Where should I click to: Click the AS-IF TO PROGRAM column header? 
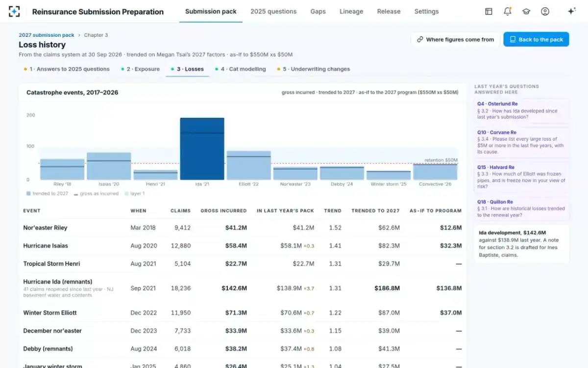click(436, 211)
